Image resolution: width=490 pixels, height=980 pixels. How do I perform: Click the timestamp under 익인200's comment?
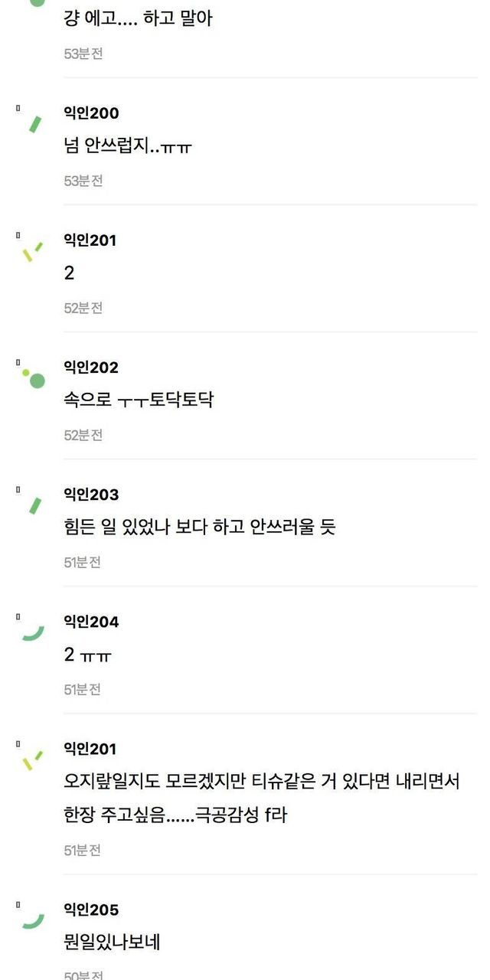(x=83, y=181)
